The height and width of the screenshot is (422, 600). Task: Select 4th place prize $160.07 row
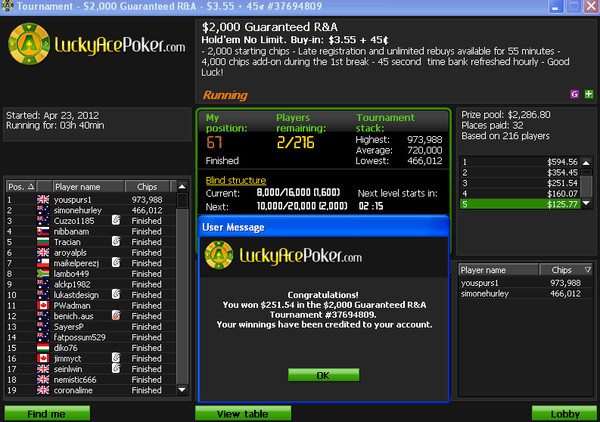pos(520,194)
